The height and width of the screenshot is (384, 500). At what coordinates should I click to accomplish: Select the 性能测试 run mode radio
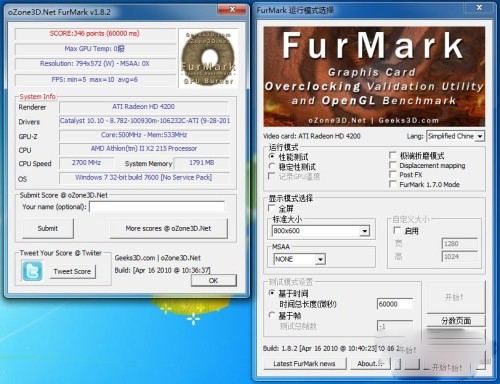pos(272,156)
